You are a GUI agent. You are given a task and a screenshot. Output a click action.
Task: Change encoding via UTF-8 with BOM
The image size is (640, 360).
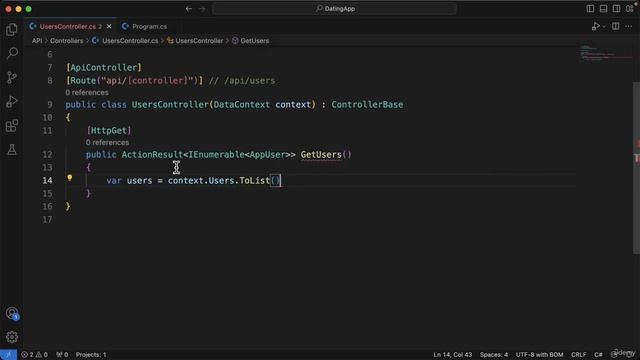pyautogui.click(x=539, y=355)
